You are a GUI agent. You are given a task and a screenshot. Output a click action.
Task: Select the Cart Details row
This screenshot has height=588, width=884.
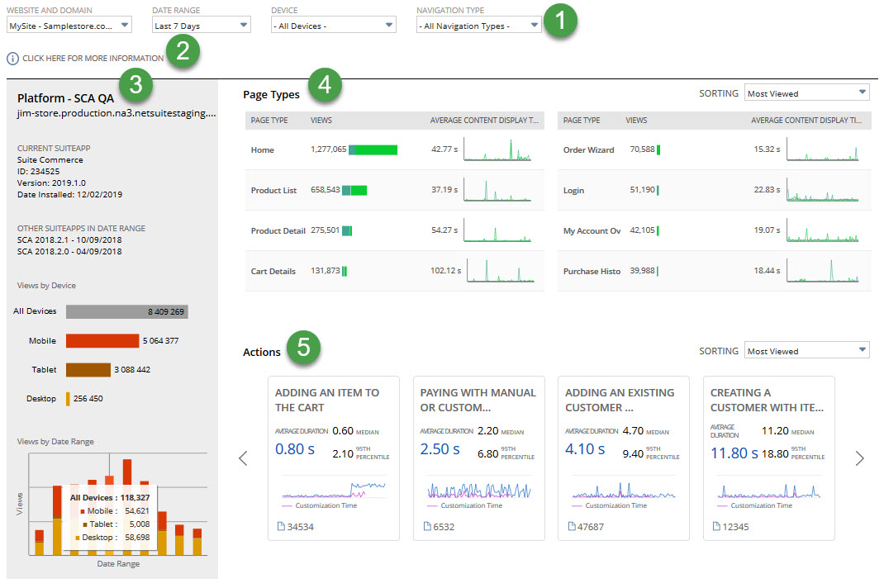pos(395,271)
